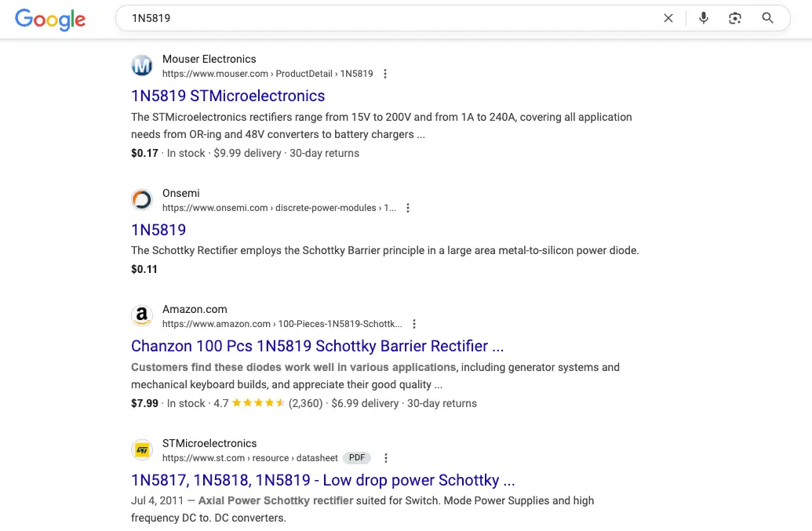The height and width of the screenshot is (531, 812).
Task: Click the Mouser Electronics site name
Action: 209,59
